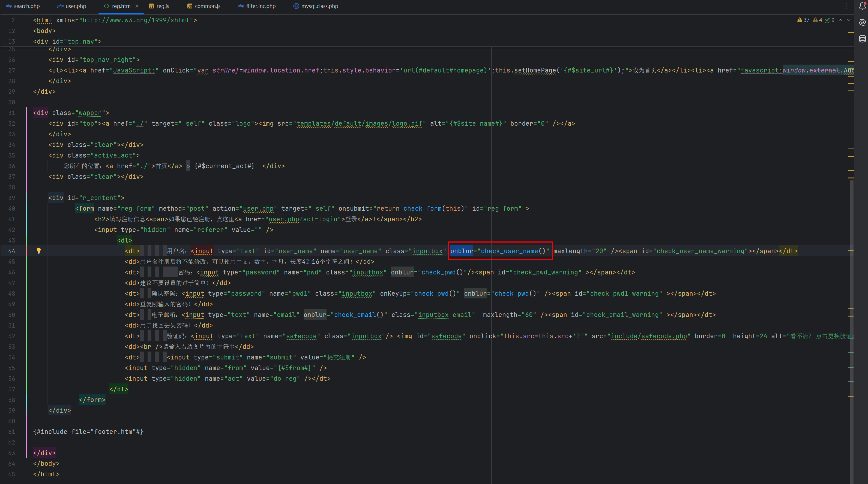Click sticky line 12 <body> header
Image resolution: width=868 pixels, height=484 pixels.
pyautogui.click(x=44, y=31)
